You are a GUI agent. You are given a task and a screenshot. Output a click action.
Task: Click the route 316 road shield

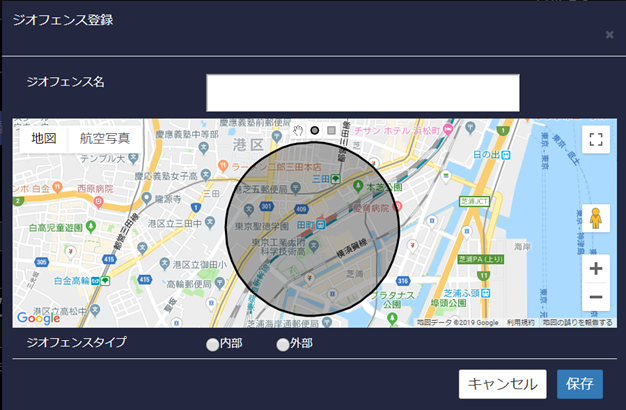403,281
